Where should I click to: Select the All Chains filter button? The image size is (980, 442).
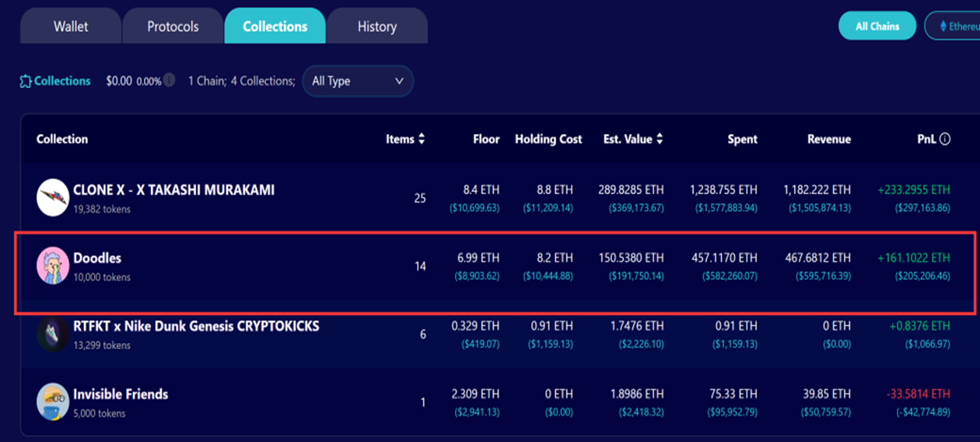[x=877, y=26]
